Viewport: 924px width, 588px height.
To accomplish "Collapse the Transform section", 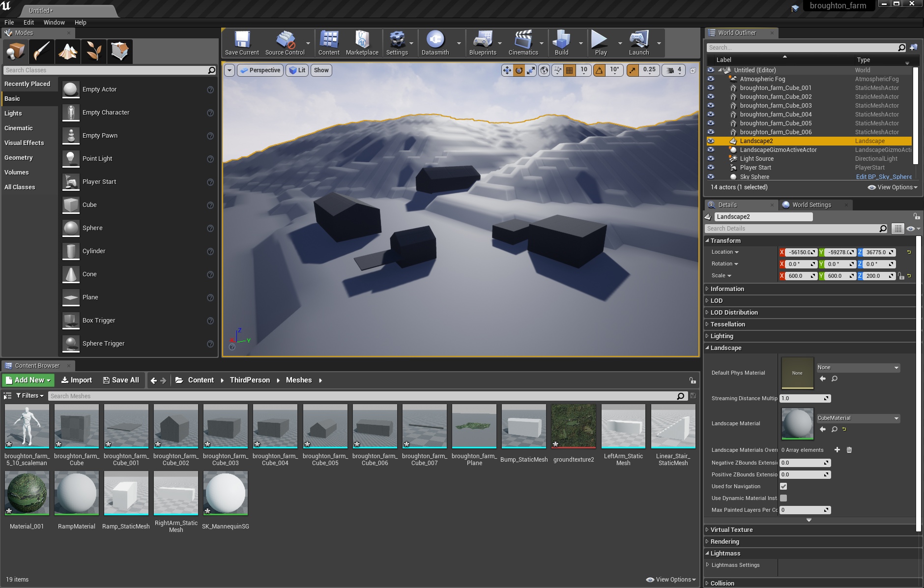I will click(707, 240).
